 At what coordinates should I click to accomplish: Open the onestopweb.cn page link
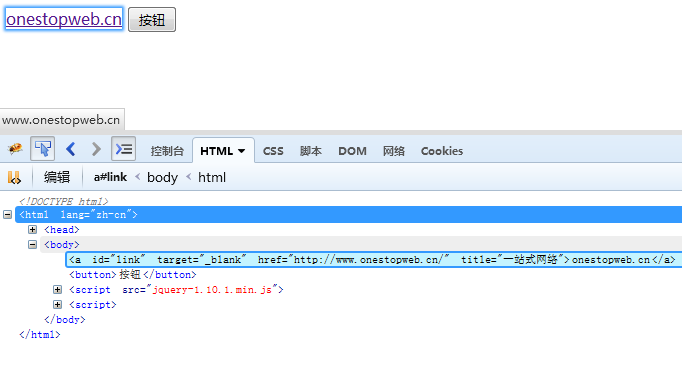point(64,19)
